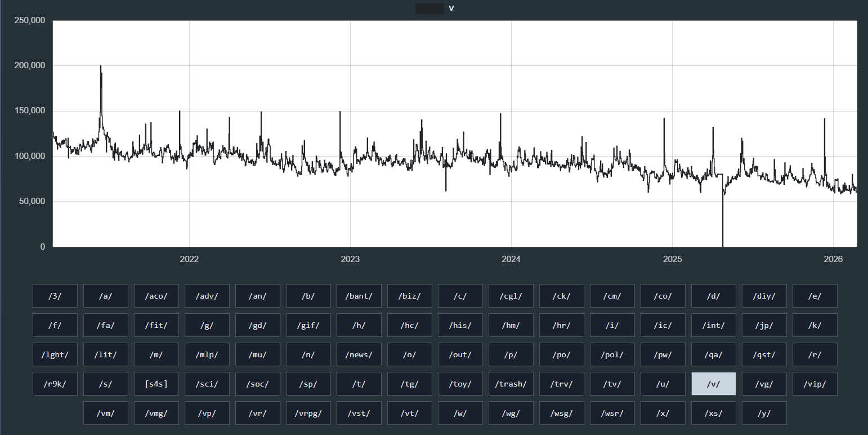Open the /lgbt/ board stats
The width and height of the screenshot is (868, 435).
click(55, 354)
